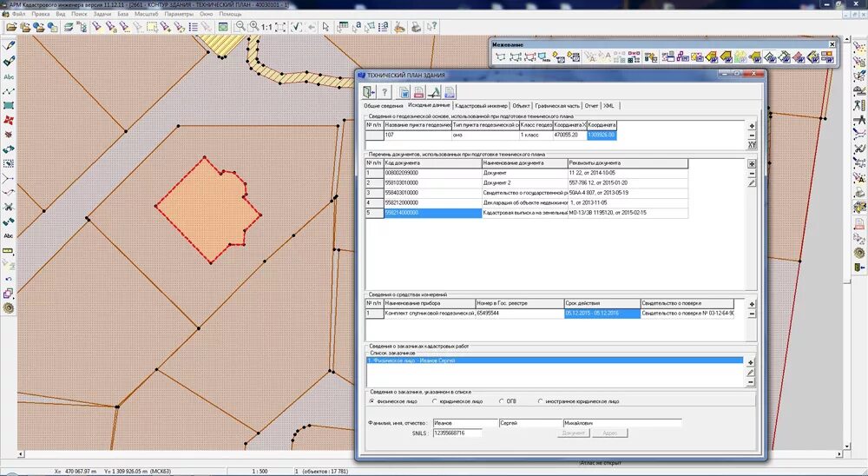Select иностранное юридическое лицо radio button
Image resolution: width=868 pixels, height=476 pixels.
(x=540, y=401)
